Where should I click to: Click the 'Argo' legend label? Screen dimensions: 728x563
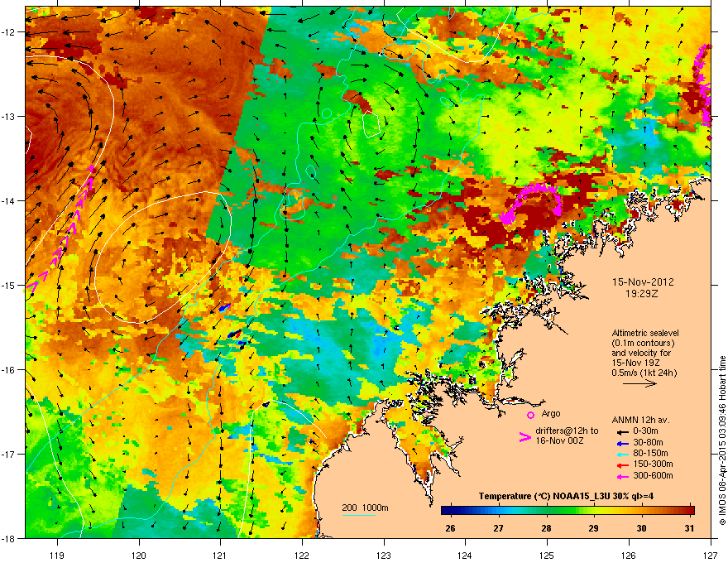[551, 413]
